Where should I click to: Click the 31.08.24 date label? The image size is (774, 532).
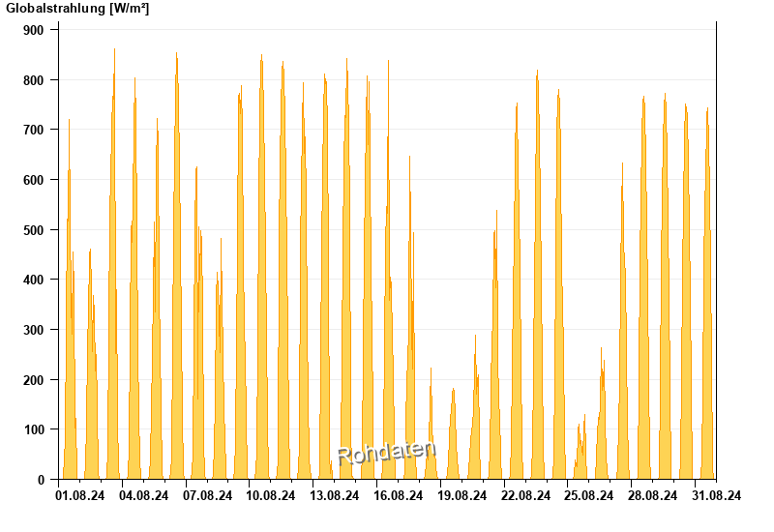(x=716, y=496)
